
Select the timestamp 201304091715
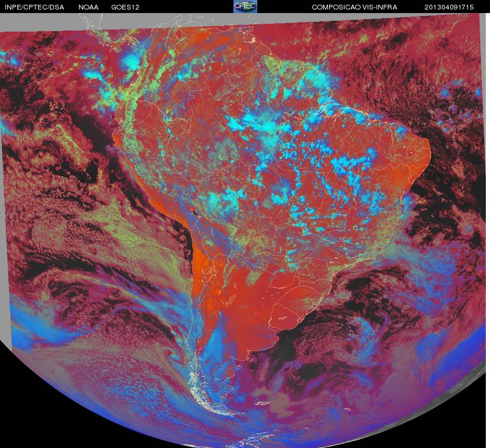(449, 7)
